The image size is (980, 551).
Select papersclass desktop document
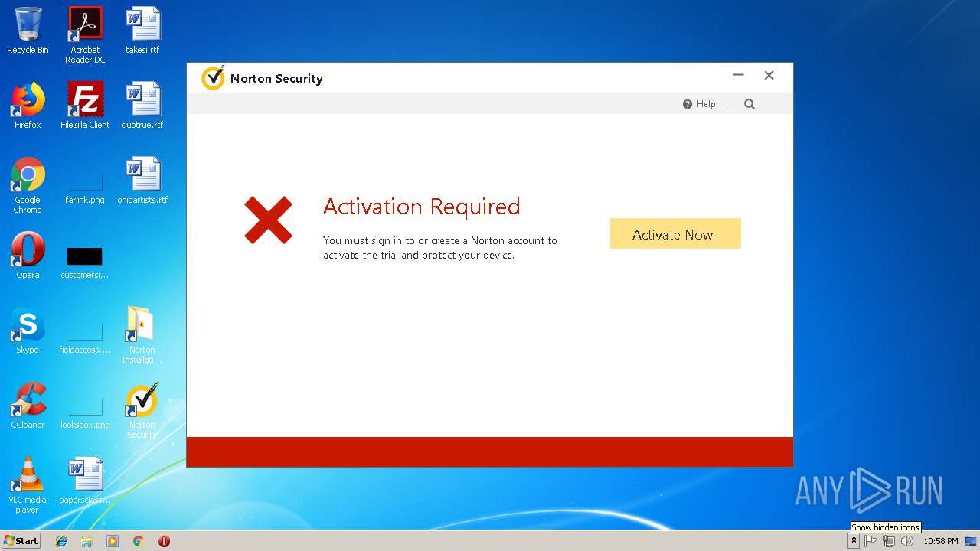pyautogui.click(x=85, y=481)
